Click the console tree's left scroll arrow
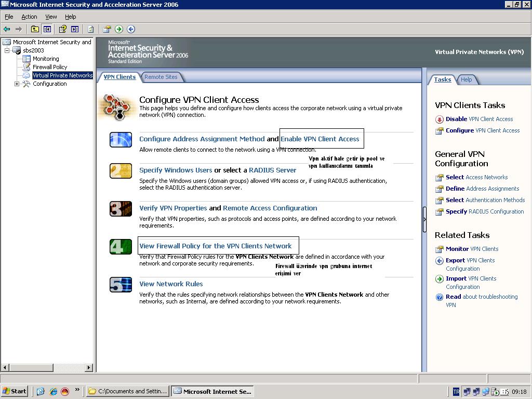 tap(5, 367)
